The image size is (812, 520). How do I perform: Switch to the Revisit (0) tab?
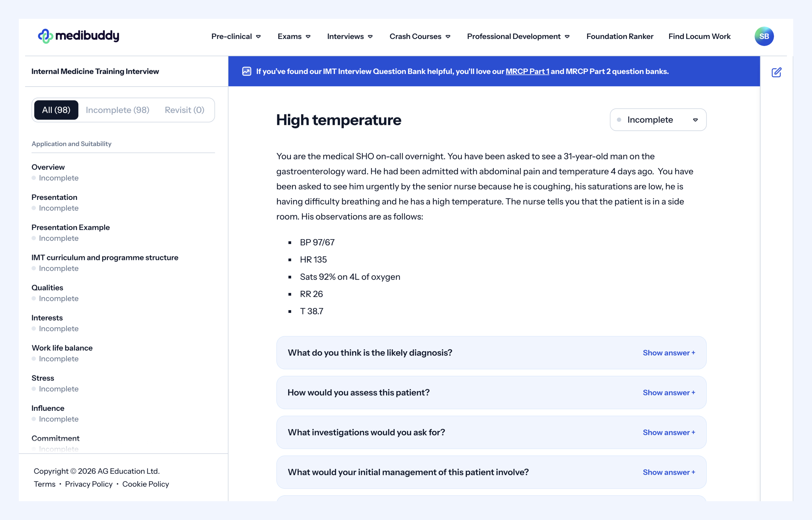coord(184,110)
